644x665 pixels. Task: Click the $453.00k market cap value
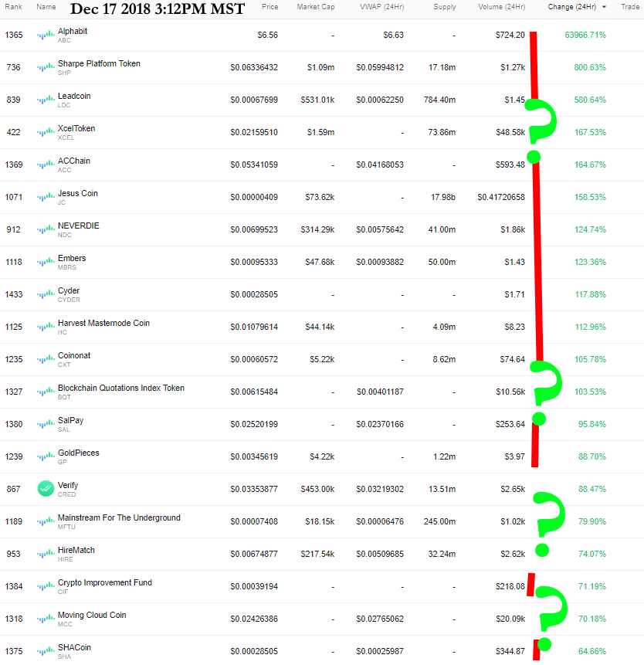point(317,490)
